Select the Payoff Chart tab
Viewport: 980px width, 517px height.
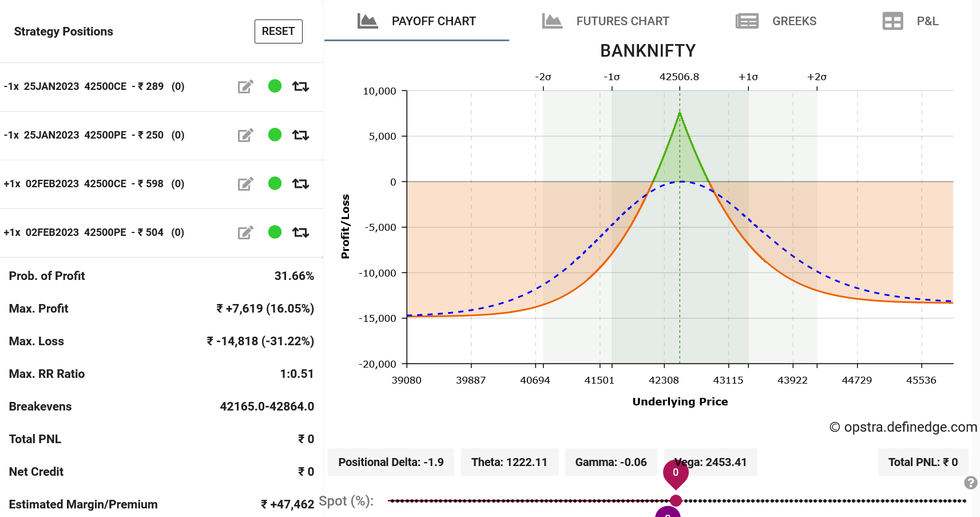point(416,21)
